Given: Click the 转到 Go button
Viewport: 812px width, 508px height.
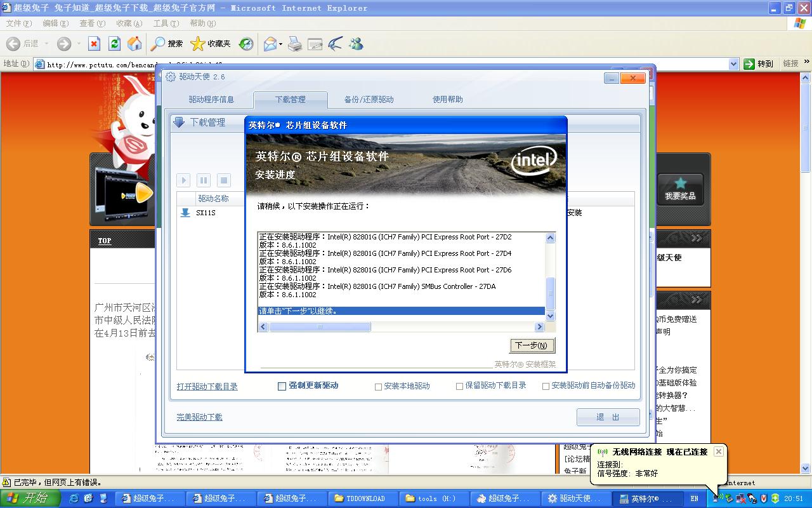Looking at the screenshot, I should [x=759, y=63].
